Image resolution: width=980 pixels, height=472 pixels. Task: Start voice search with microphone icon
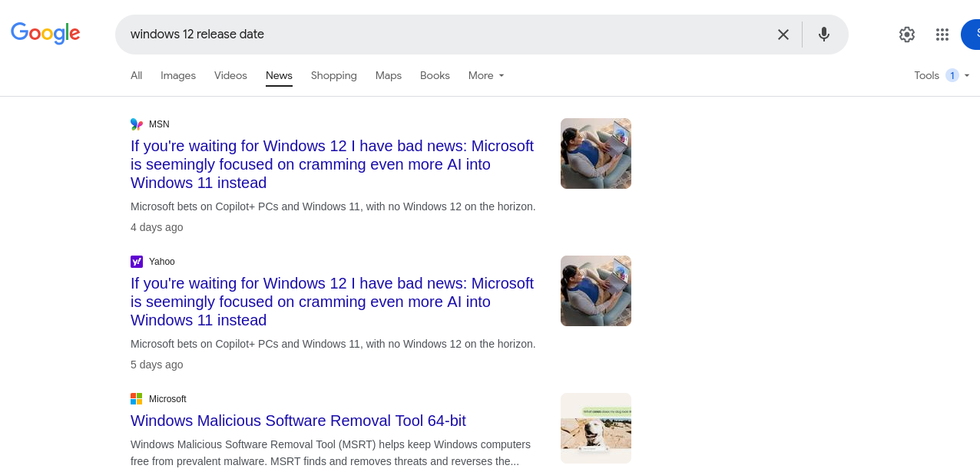[824, 35]
